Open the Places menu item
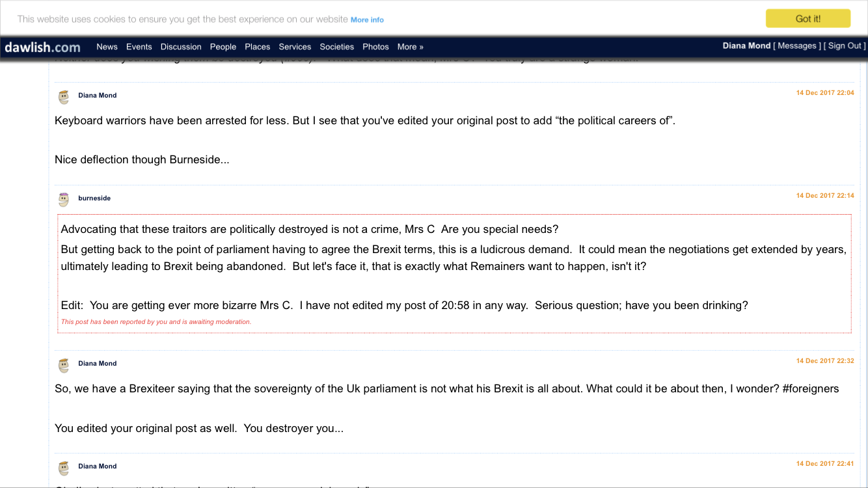This screenshot has height=488, width=868. coord(257,47)
